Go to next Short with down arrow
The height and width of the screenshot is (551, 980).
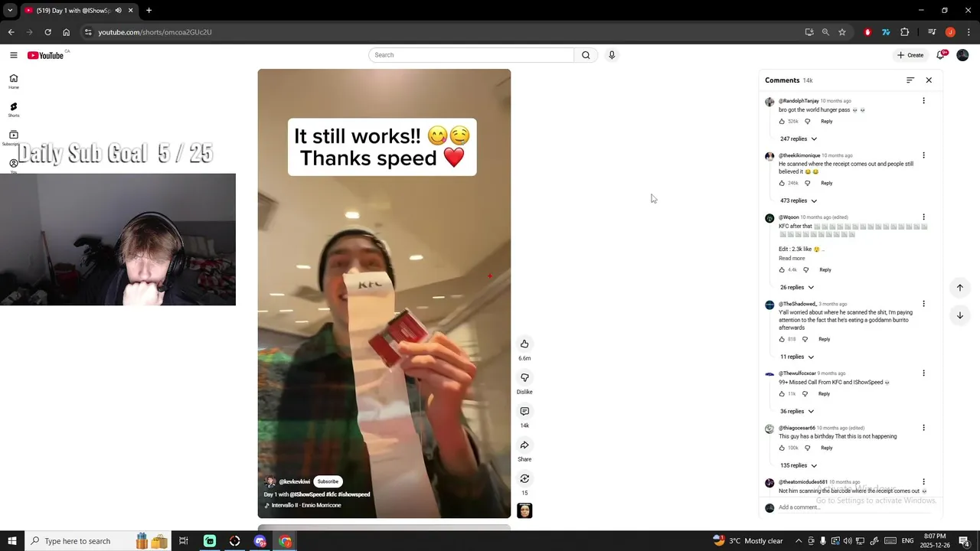coord(959,315)
